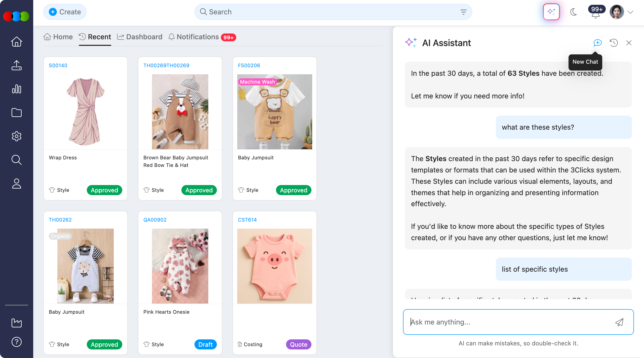Start a New Chat in the AI Assistant
Screen dimensions: 644x358
pos(597,43)
